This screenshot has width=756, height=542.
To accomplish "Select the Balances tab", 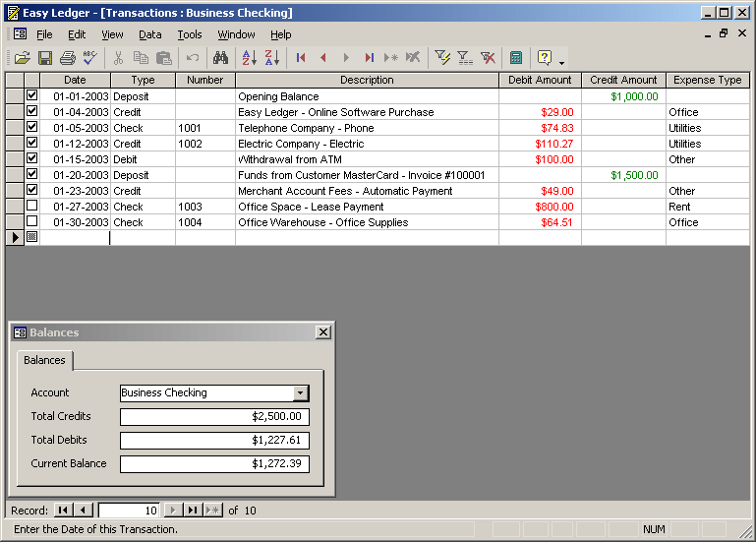I will click(x=44, y=360).
